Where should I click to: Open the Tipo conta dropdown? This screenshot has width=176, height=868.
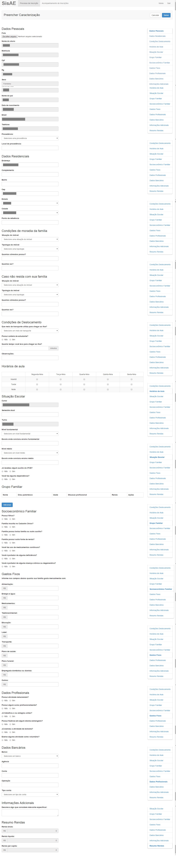tap(30, 795)
